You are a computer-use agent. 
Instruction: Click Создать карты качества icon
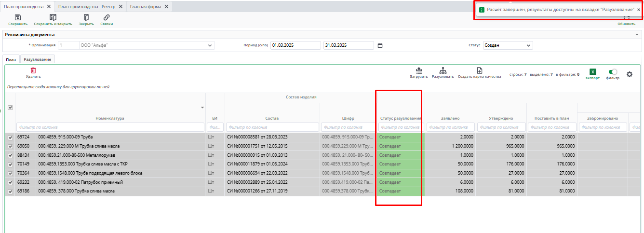[x=479, y=70]
